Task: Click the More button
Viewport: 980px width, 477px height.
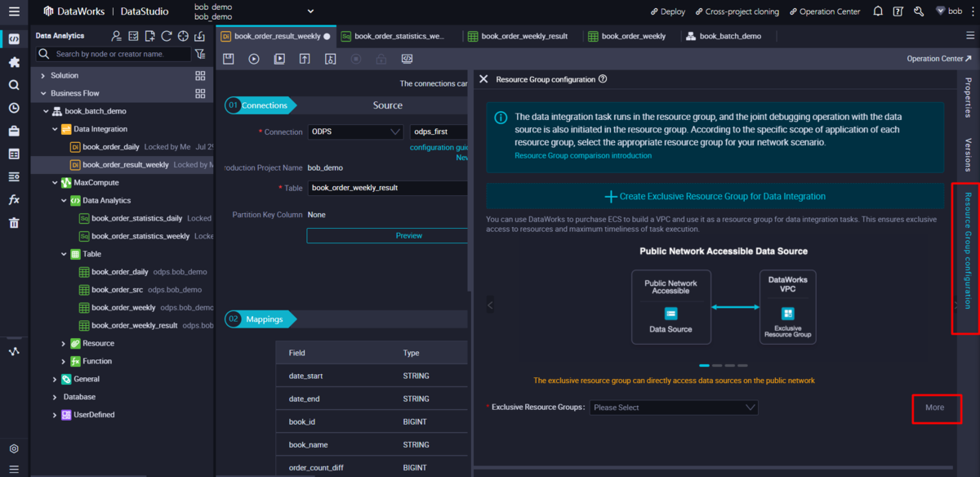Action: point(934,408)
